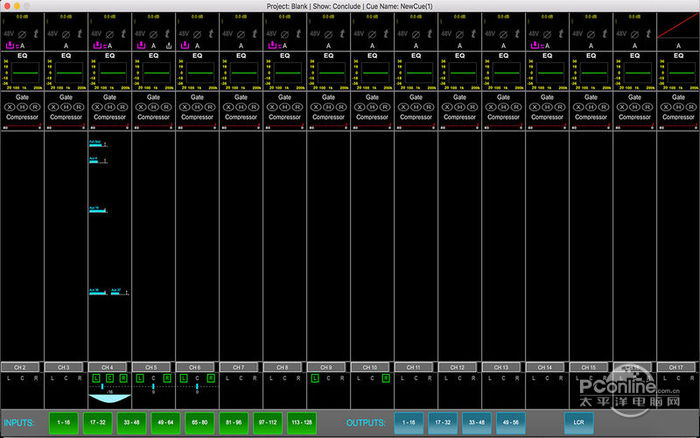Open the EQ section of CH 8
This screenshot has width=700, height=438.
point(284,55)
